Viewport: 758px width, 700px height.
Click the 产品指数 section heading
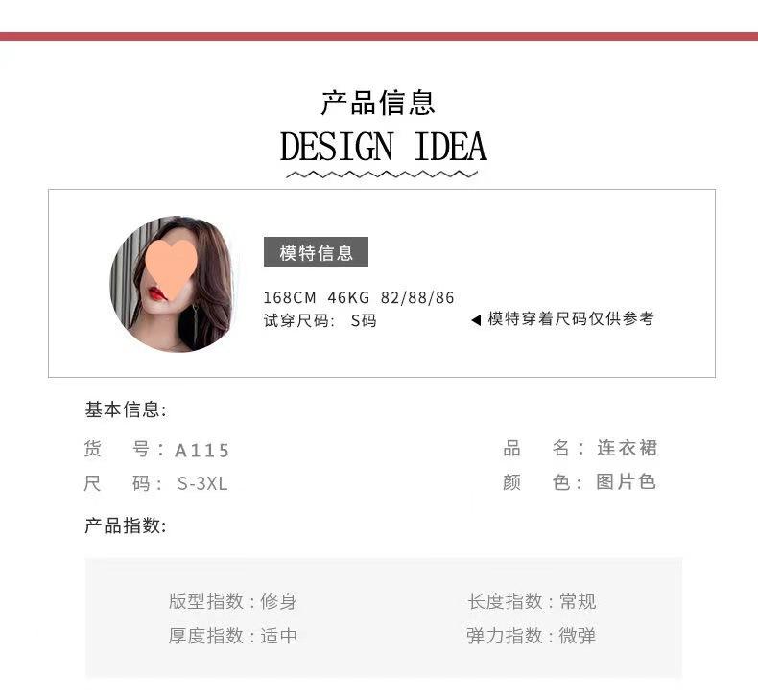pyautogui.click(x=126, y=525)
